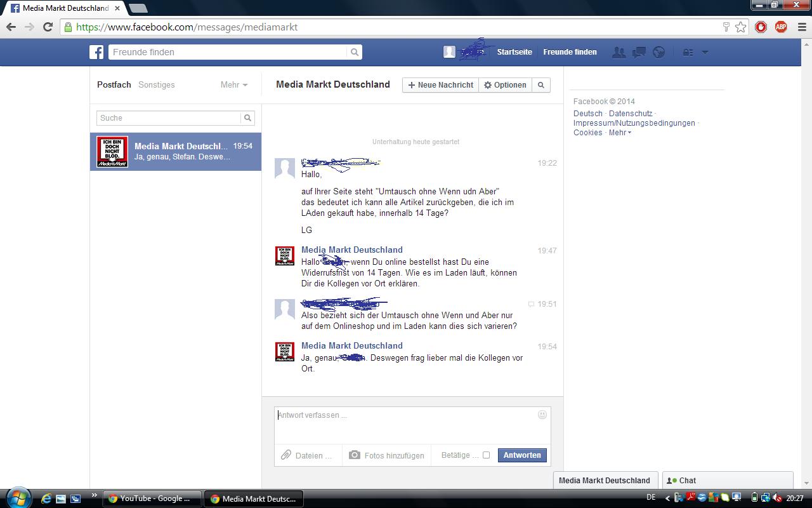
Task: Click the user avatar on the 19:22 message
Action: coord(285,168)
